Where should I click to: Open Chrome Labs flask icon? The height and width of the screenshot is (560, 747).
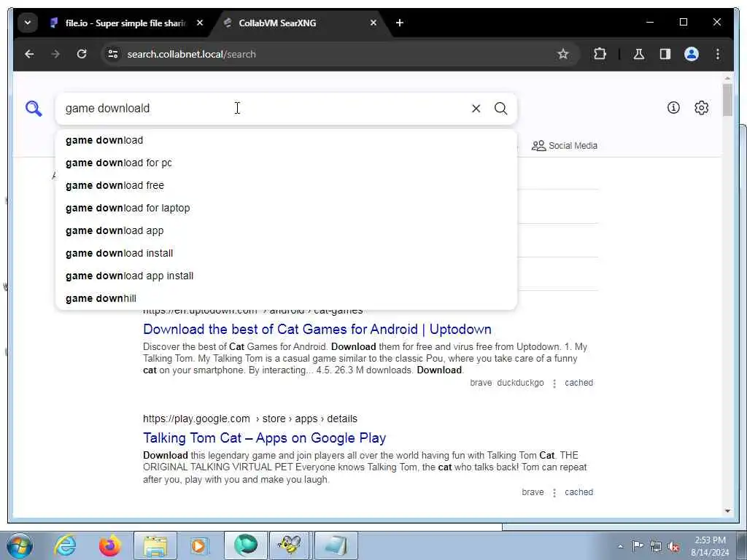639,54
